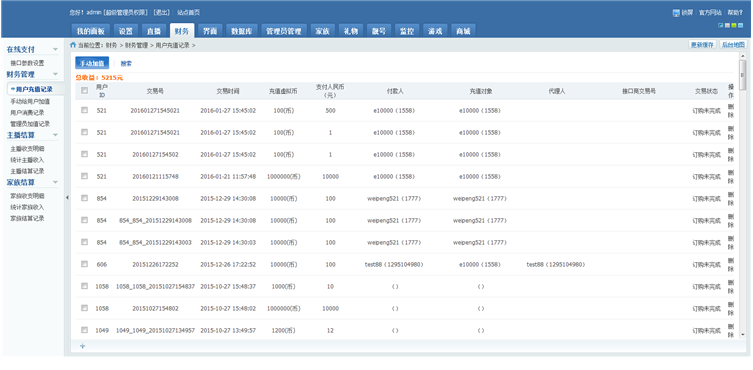This screenshot has width=753, height=370.
Task: Open 管理员加值记录 in the sidebar
Action: [30, 124]
